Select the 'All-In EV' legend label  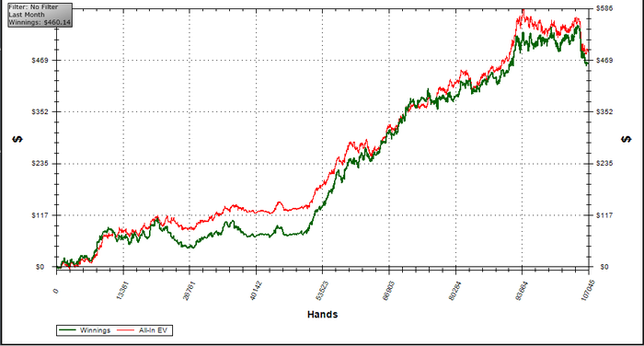pyautogui.click(x=154, y=330)
